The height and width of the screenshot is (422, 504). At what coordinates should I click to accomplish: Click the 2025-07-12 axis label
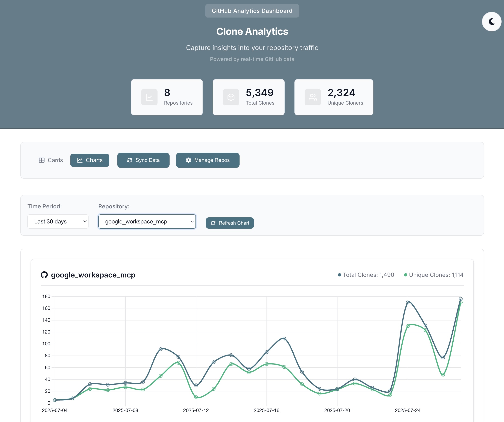point(196,411)
